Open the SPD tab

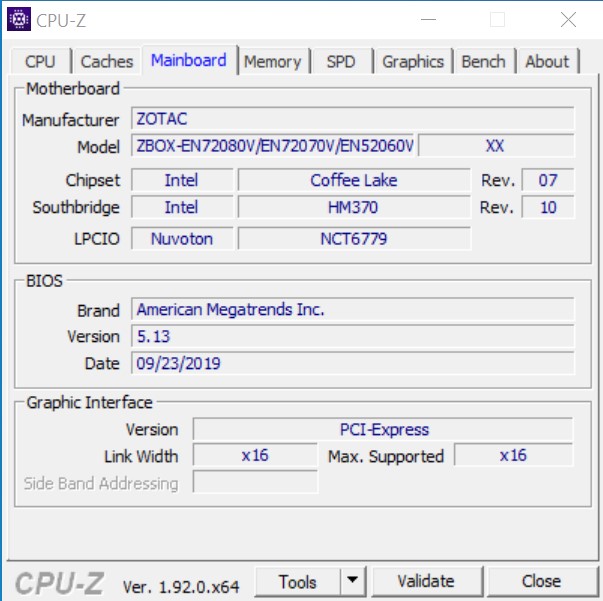(x=341, y=61)
